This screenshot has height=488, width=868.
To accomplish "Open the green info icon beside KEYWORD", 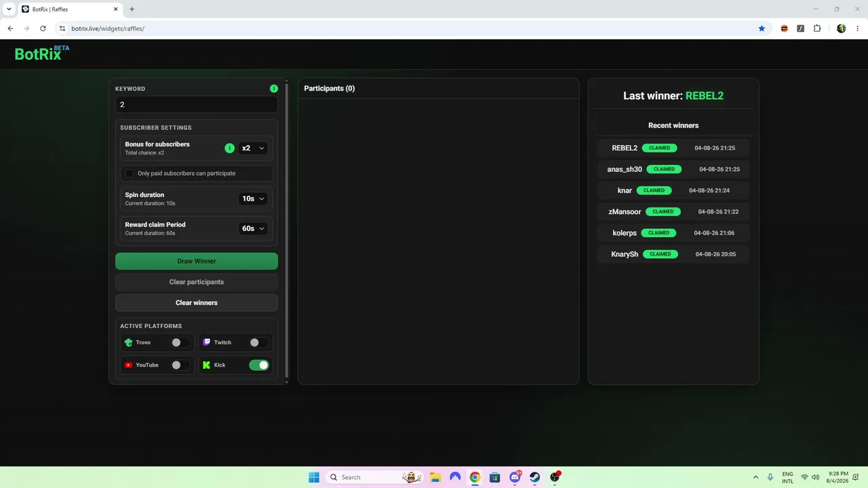I will (x=274, y=89).
